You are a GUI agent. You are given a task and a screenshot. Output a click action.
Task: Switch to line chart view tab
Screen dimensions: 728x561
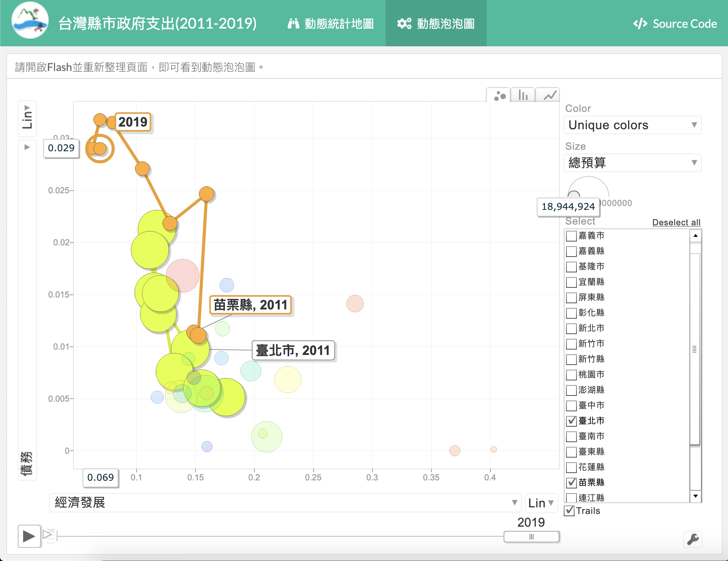click(548, 95)
